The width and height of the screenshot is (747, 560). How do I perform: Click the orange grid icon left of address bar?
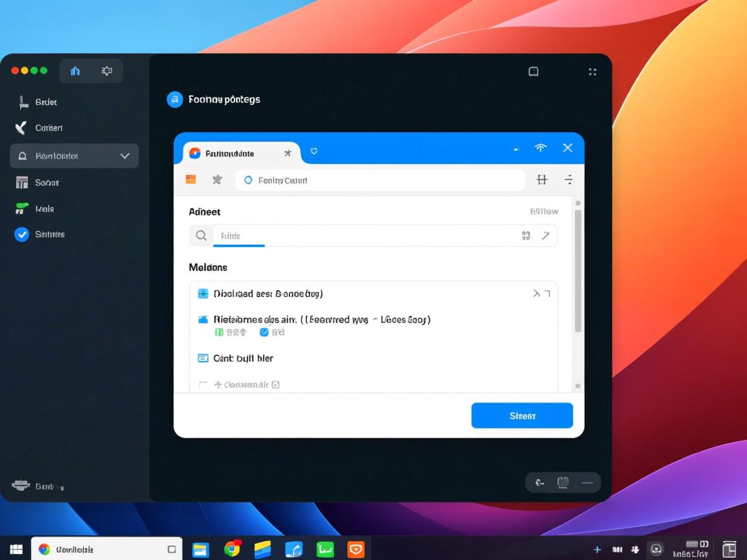(x=191, y=180)
